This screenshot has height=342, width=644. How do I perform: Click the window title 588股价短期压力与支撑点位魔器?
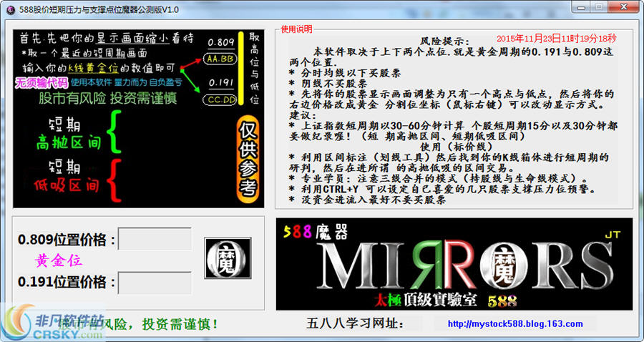pyautogui.click(x=99, y=10)
